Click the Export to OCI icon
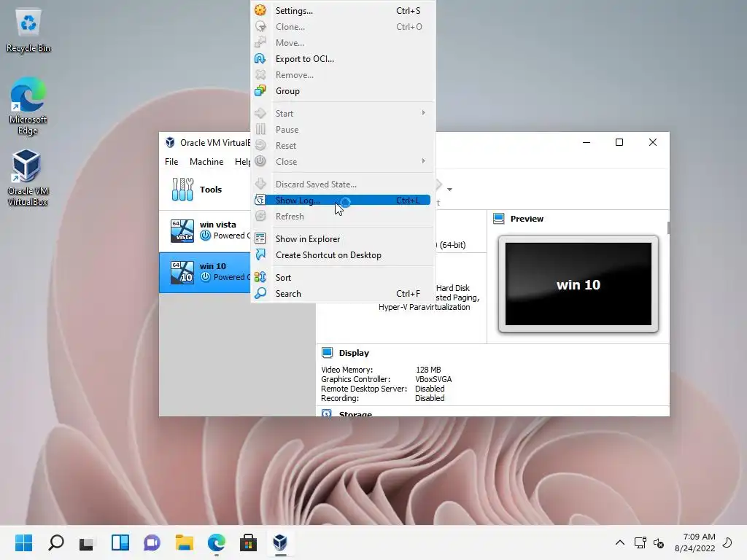 (260, 58)
